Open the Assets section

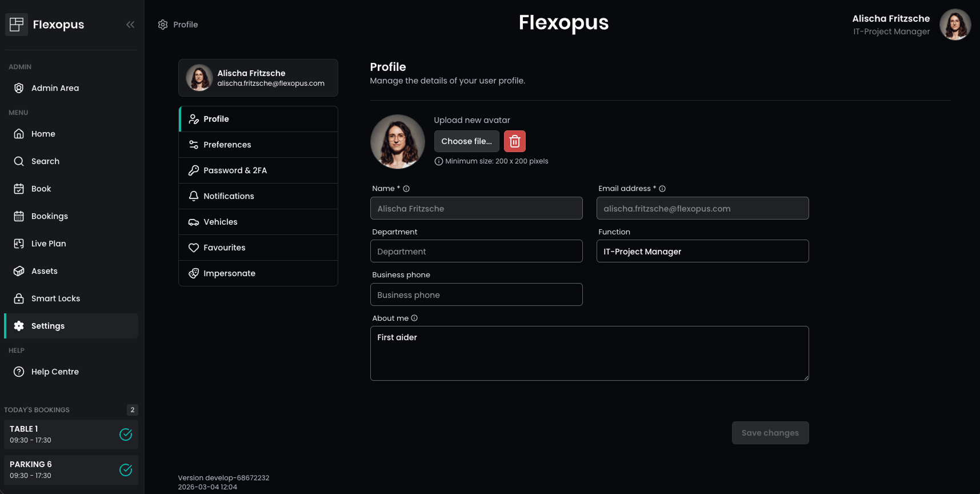click(44, 271)
